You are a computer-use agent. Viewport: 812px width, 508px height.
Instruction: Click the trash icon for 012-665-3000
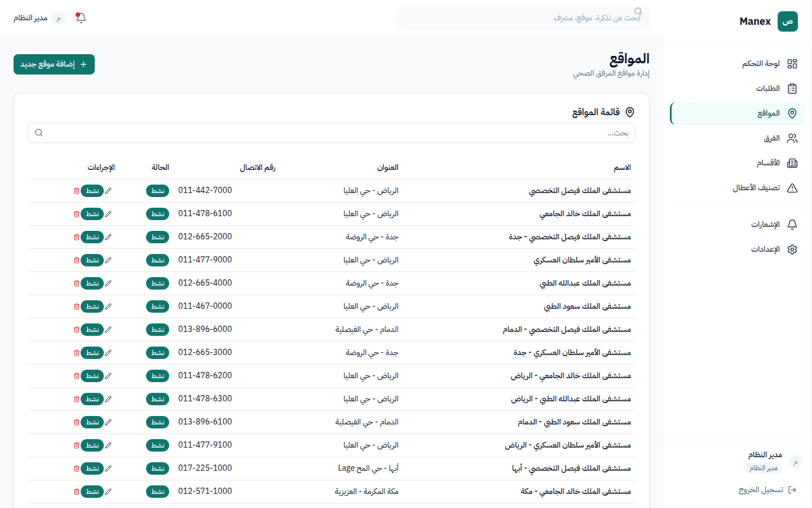coord(77,353)
